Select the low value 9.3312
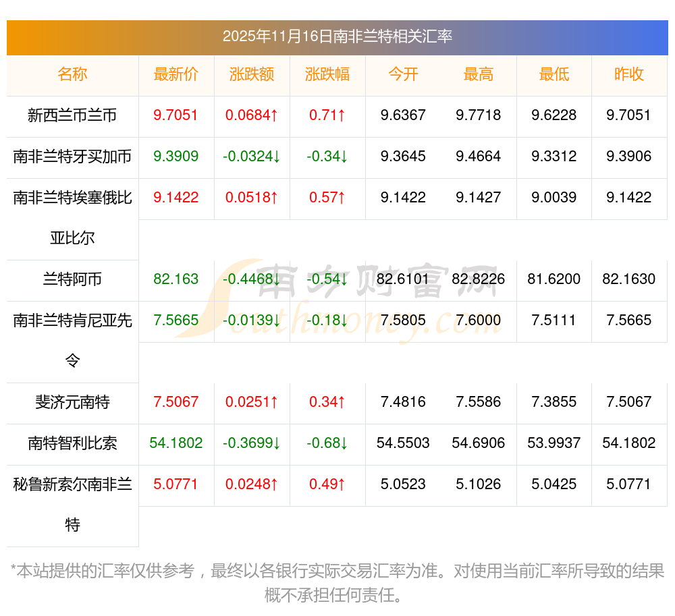The height and width of the screenshot is (616, 675). click(554, 156)
